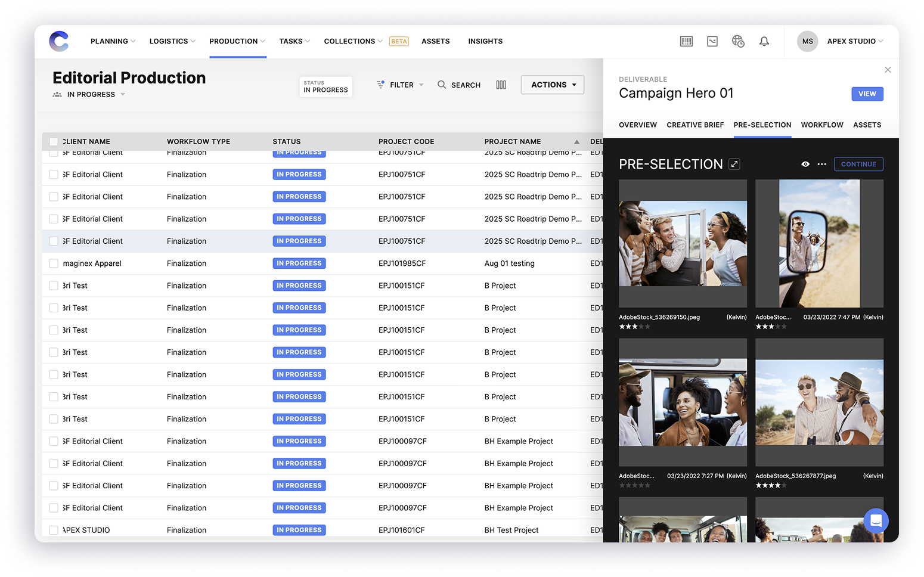Open the Filter dropdown arrow
The height and width of the screenshot is (577, 924).
[x=421, y=85]
